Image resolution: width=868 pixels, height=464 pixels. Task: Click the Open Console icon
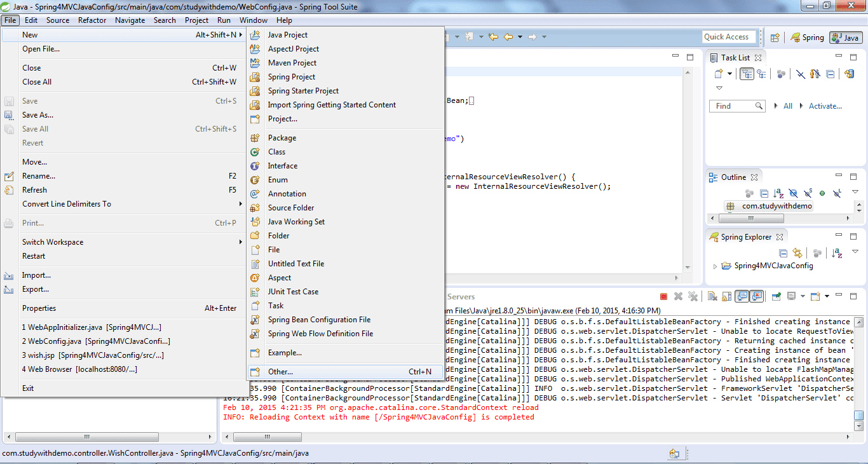coord(815,296)
